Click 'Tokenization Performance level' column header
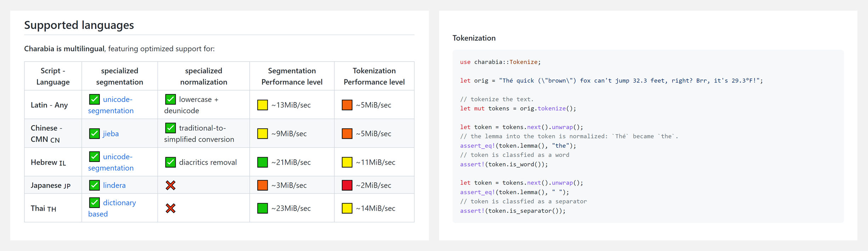Viewport: 868px width, 251px height. (x=374, y=76)
